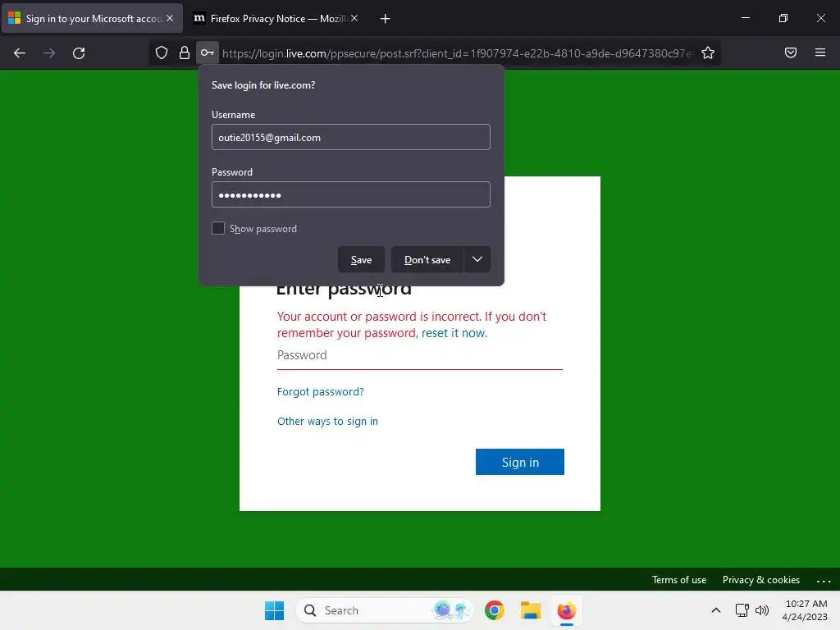Click the Firefox taskbar icon
The image size is (840, 630).
point(566,610)
